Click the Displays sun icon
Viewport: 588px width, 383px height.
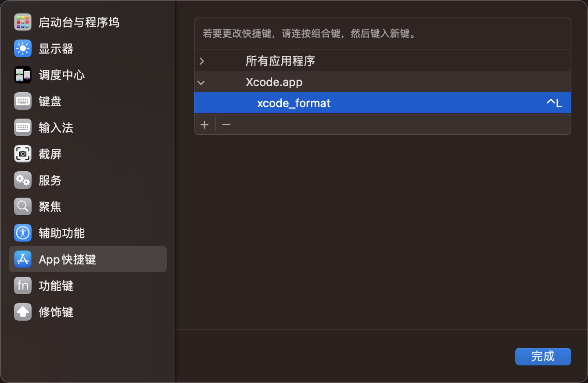[22, 49]
